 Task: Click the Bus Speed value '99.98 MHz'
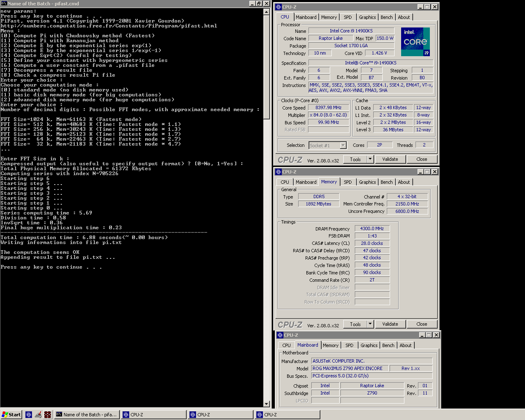point(328,123)
